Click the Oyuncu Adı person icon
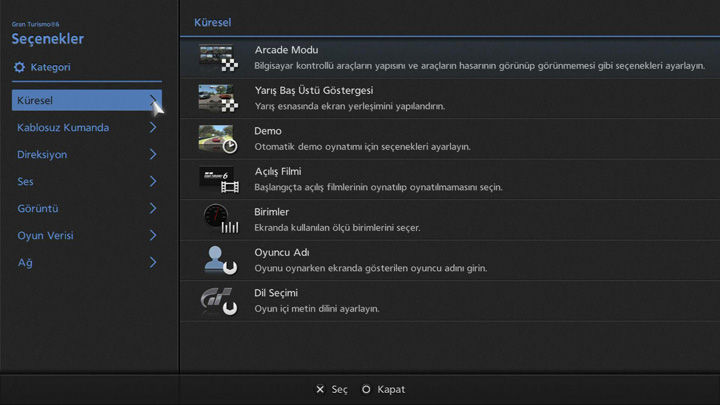 click(x=218, y=260)
